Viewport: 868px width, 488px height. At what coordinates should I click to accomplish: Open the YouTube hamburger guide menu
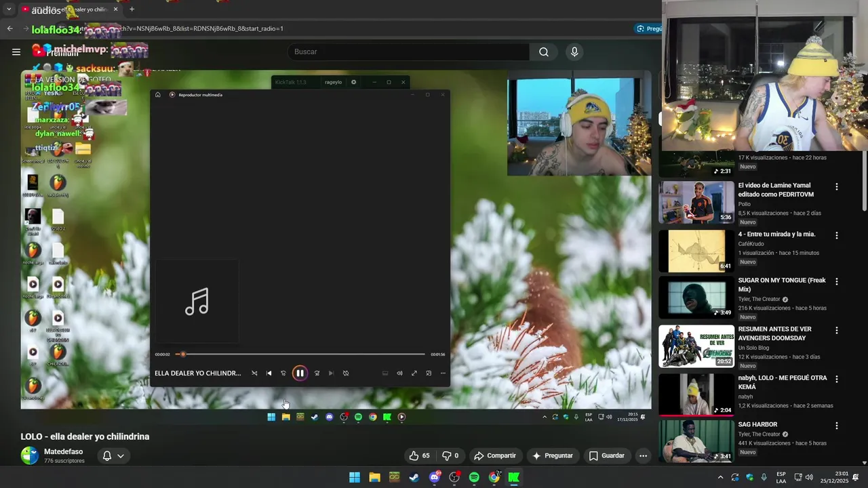(16, 52)
